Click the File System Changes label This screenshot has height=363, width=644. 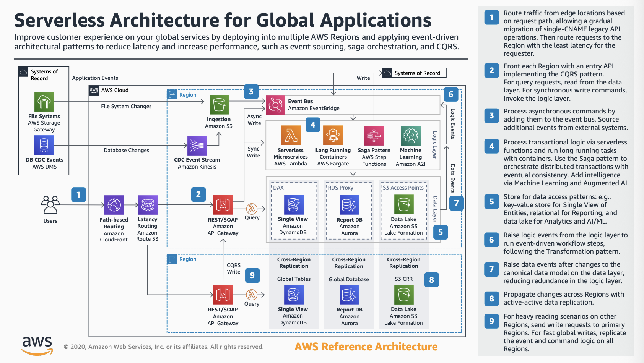pos(126,106)
